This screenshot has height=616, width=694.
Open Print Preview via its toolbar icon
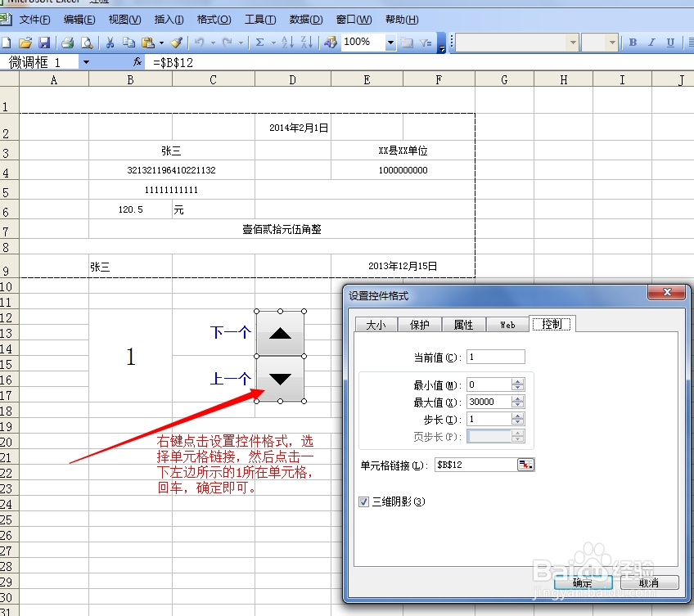[x=88, y=43]
